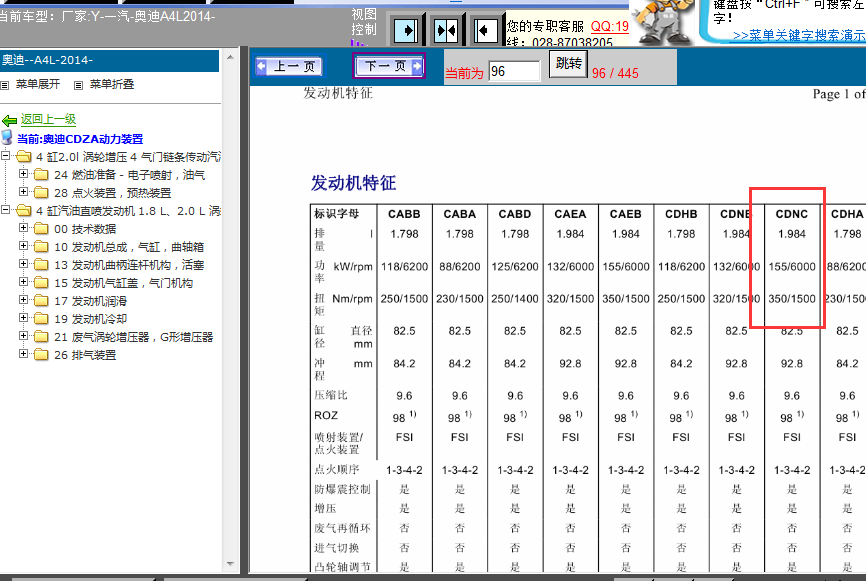Screen dimensions: 866x581
Task: Expand the 15 发动机气缸盖 node
Action: click(23, 282)
